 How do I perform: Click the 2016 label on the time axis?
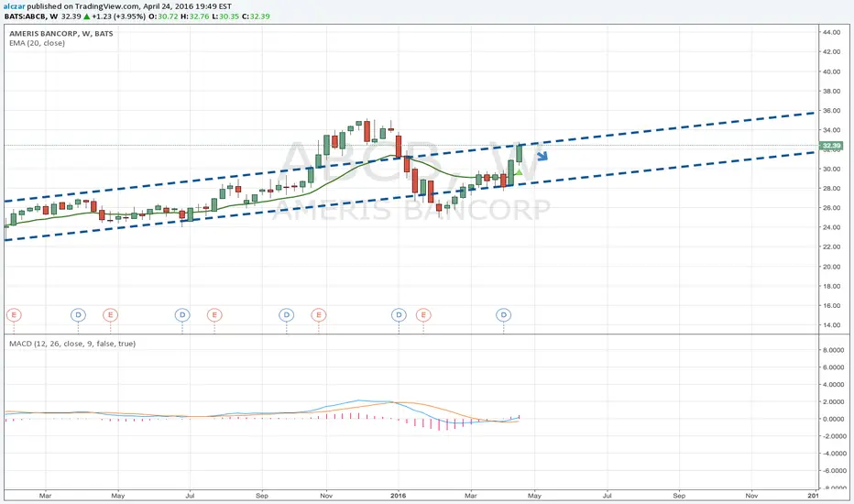coord(398,495)
